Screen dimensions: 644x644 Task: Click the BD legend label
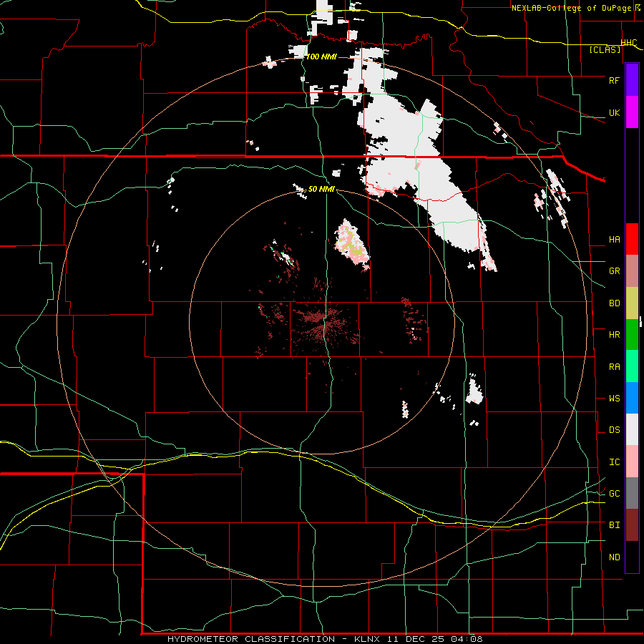(x=614, y=303)
